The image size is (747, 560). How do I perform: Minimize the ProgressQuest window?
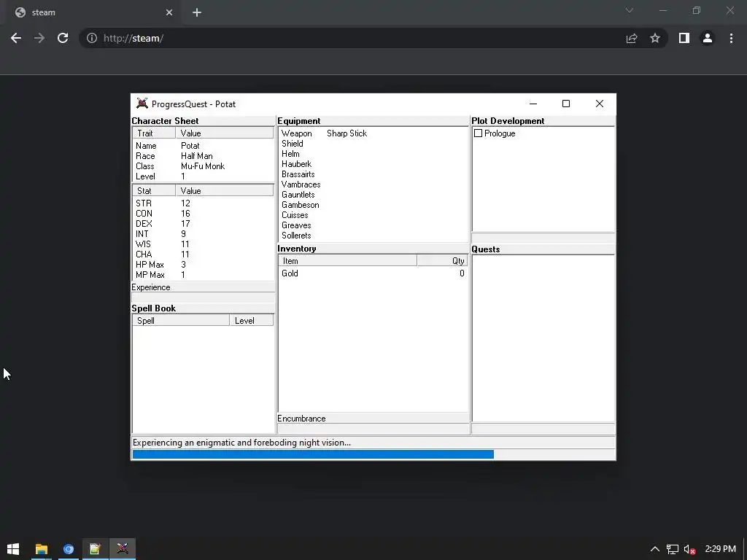(x=533, y=104)
